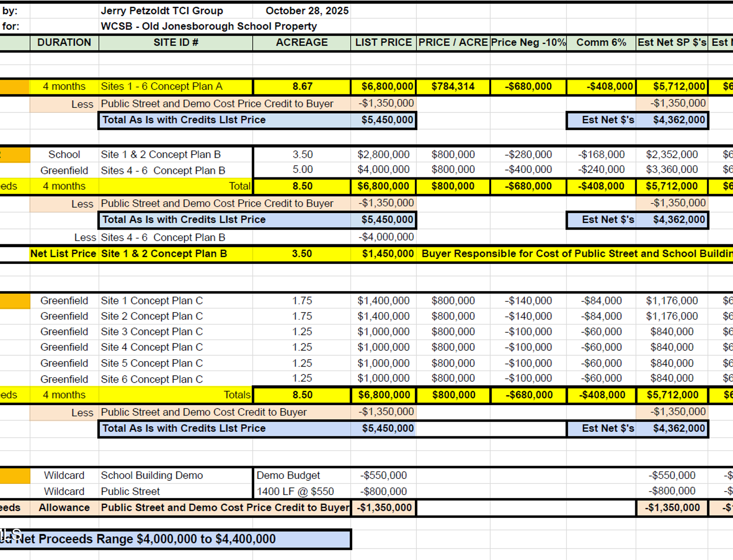This screenshot has width=733, height=560.
Task: Click the "Totals" label in Concept Plan C section
Action: [237, 395]
